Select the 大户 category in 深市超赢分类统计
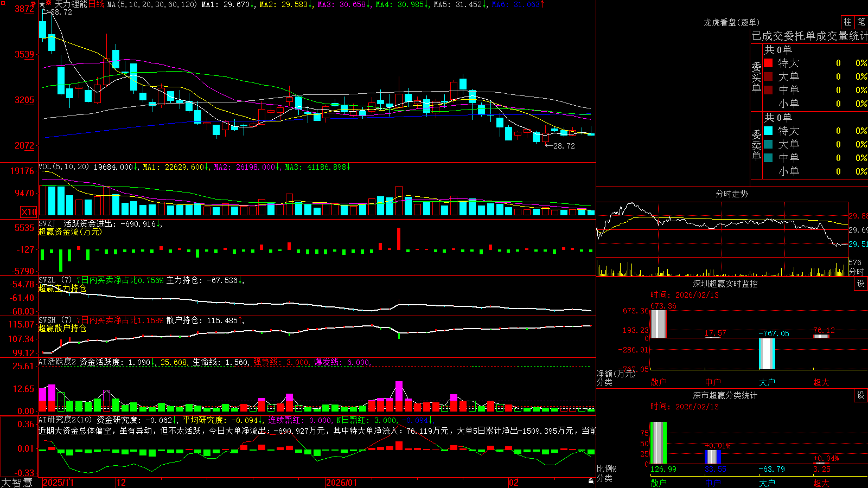868x488 pixels. 767,483
